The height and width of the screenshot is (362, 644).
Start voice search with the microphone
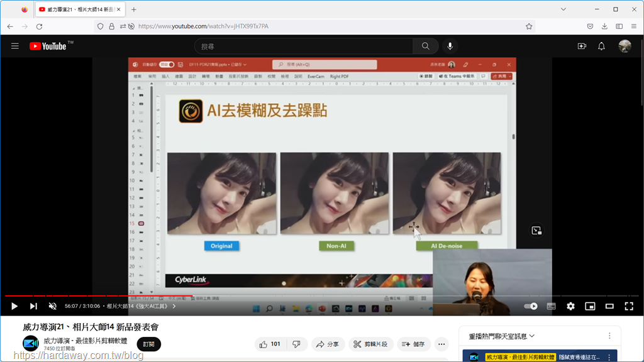pos(450,47)
